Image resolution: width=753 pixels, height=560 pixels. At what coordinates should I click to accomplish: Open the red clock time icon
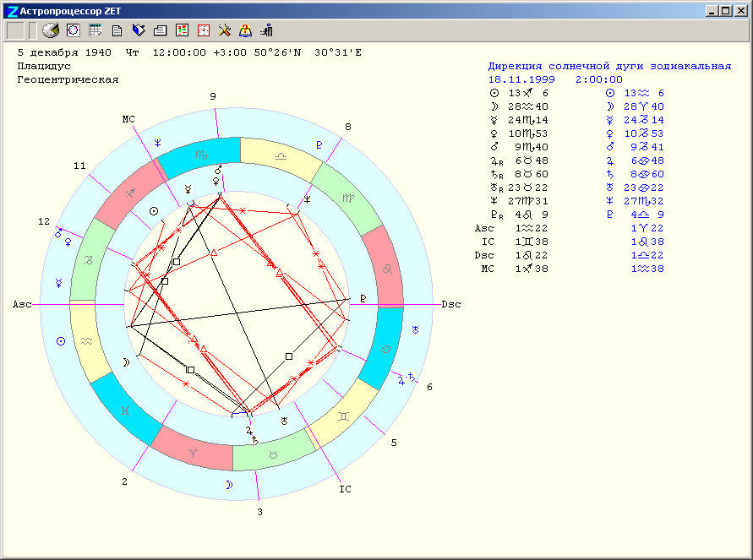click(204, 30)
